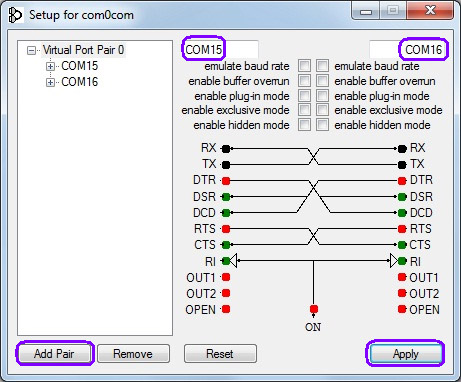The height and width of the screenshot is (382, 461).
Task: Click COM16 OPEN red pin
Action: [402, 309]
